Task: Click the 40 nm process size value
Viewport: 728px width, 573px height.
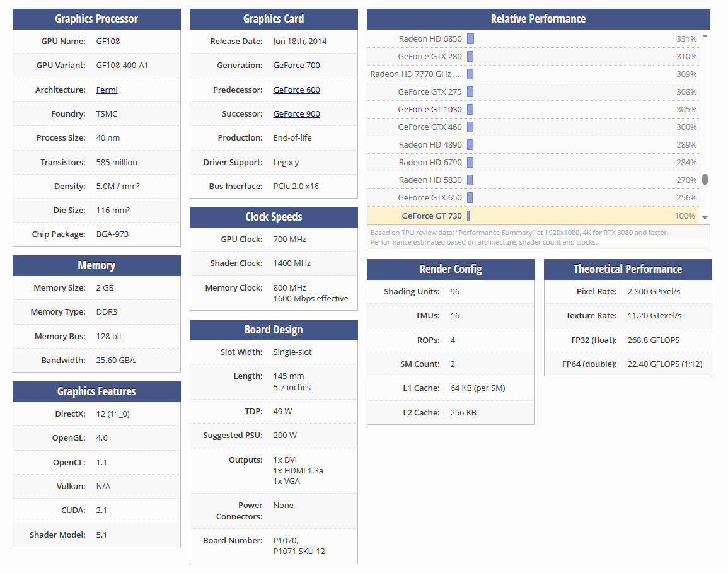Action: (x=108, y=138)
